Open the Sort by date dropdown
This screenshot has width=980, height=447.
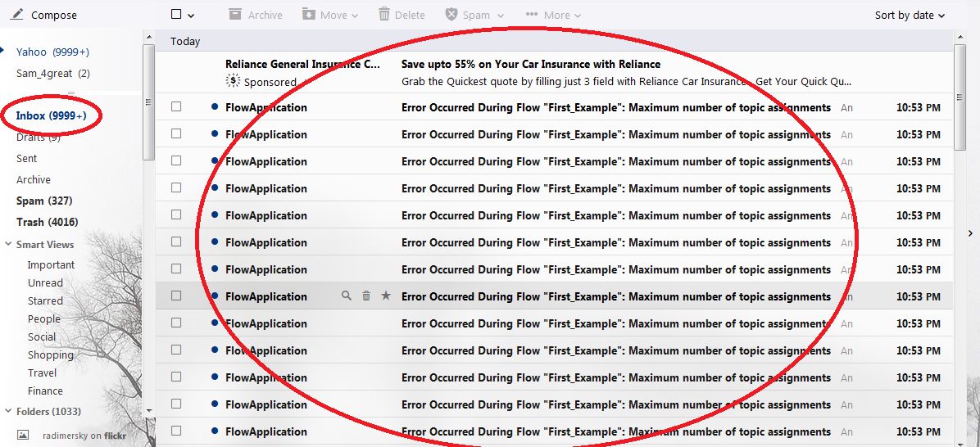pyautogui.click(x=910, y=15)
